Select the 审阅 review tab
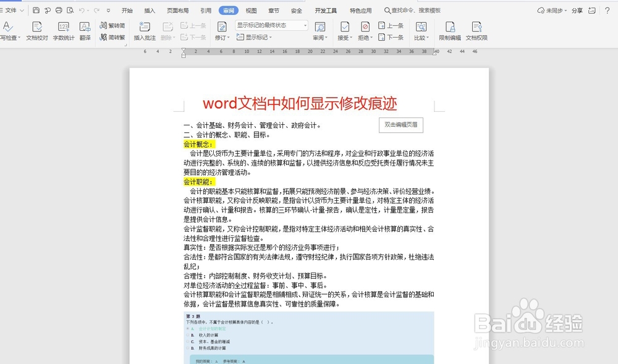Screen dimensions: 618x364 point(229,11)
